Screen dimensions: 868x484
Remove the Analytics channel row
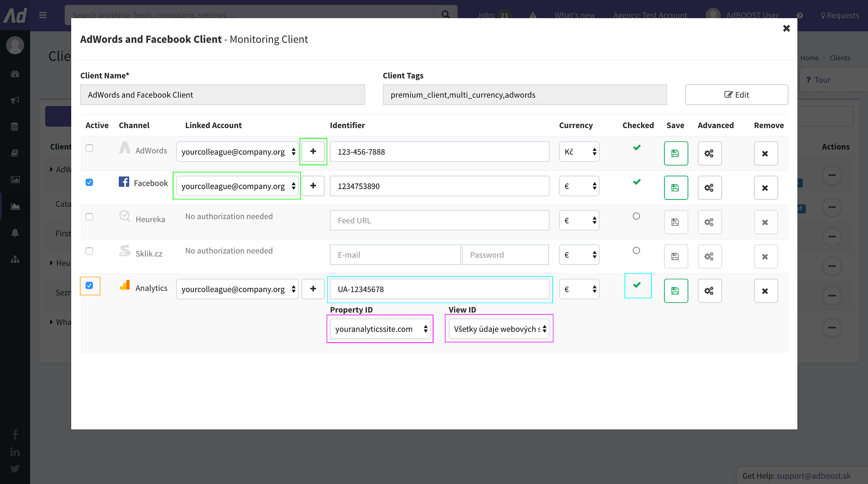click(x=765, y=291)
